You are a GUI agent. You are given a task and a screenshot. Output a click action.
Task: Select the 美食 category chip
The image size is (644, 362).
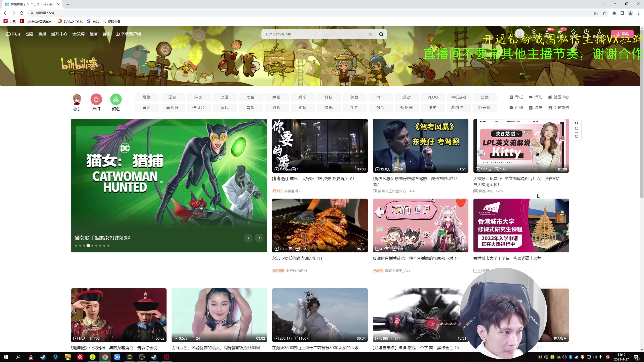coord(354,97)
